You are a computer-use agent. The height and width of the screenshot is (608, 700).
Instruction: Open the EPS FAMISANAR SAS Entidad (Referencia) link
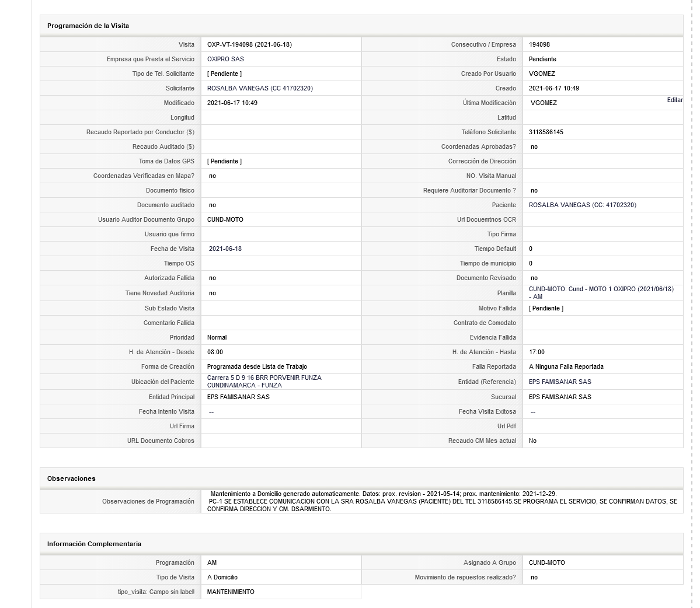pyautogui.click(x=560, y=382)
